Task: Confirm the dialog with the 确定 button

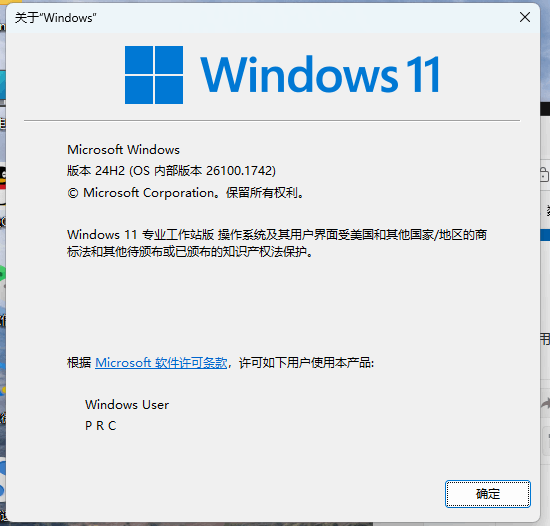Action: (x=488, y=494)
